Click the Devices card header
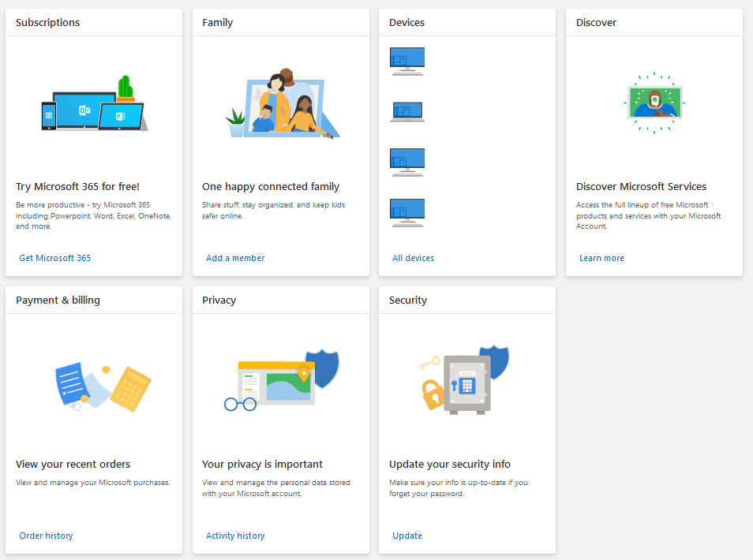Viewport: 753px width, 560px height. [x=467, y=23]
